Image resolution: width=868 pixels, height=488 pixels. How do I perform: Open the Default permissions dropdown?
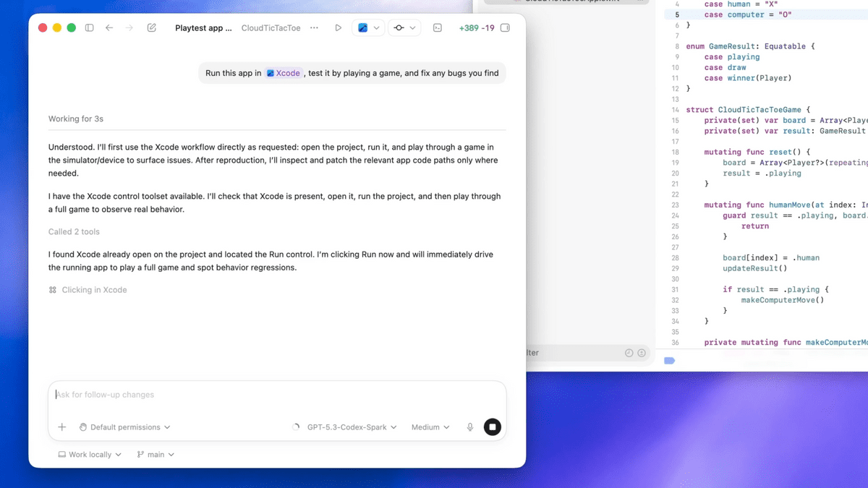click(125, 427)
